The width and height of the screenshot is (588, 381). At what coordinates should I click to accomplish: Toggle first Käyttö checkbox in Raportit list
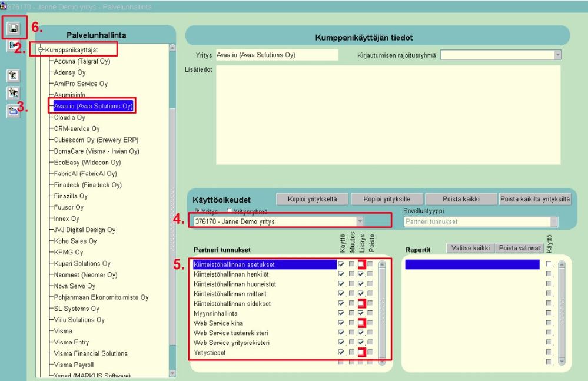(549, 264)
